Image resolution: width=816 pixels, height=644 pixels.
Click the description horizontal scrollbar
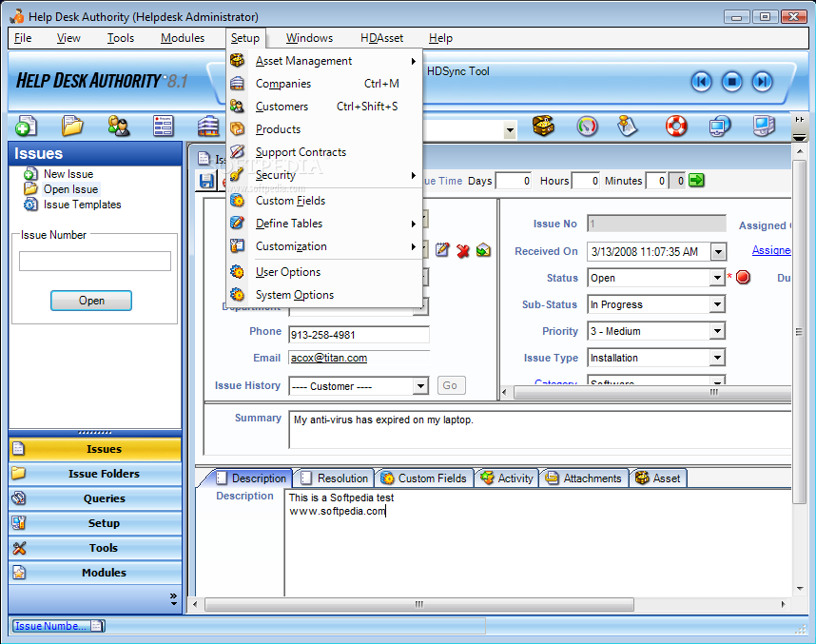pos(418,604)
